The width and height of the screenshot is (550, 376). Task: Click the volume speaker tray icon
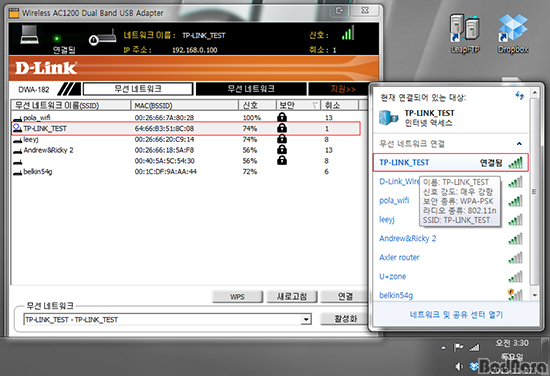(459, 366)
